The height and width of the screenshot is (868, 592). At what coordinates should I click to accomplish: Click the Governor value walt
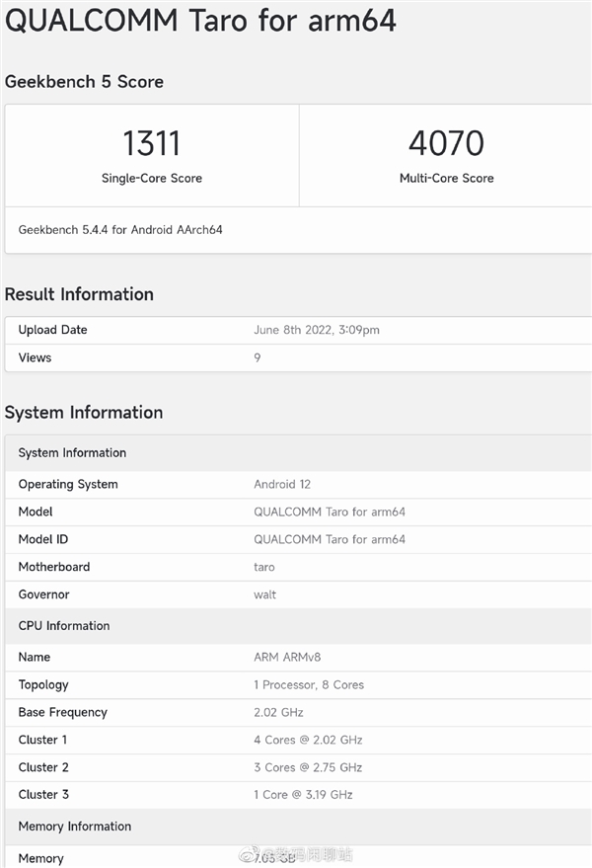[265, 595]
